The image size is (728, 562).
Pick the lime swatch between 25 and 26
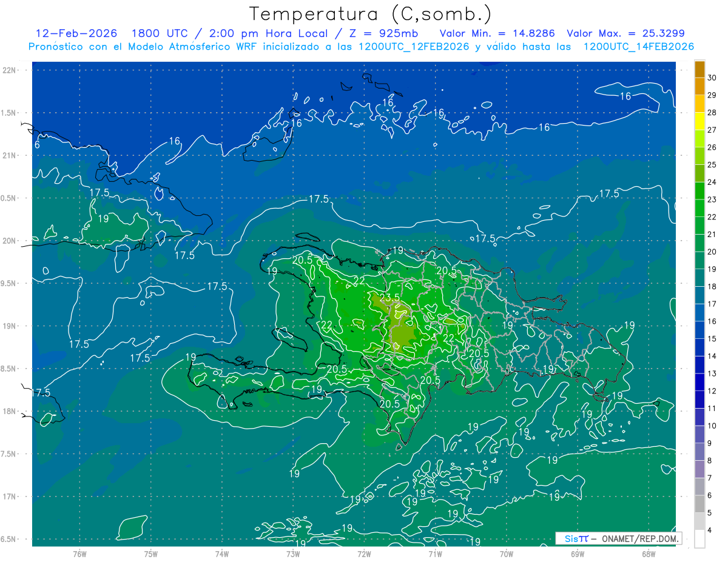[699, 156]
